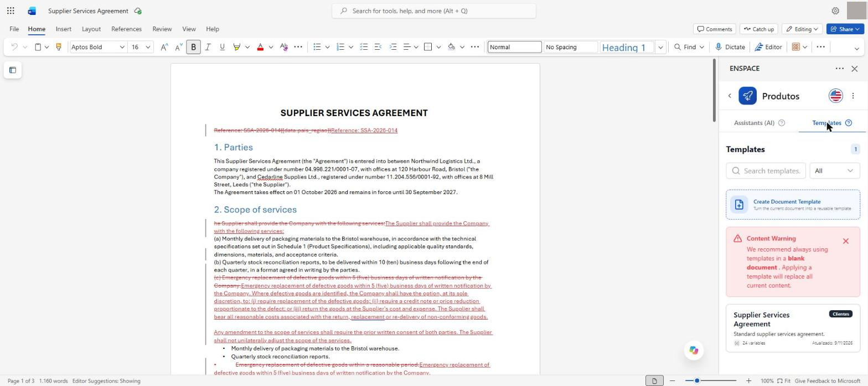Screen dimensions: 868x386
Task: Apply the Normal style
Action: click(514, 47)
